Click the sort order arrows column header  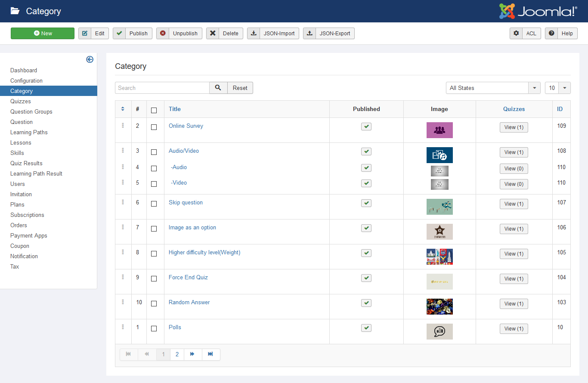[x=123, y=109]
